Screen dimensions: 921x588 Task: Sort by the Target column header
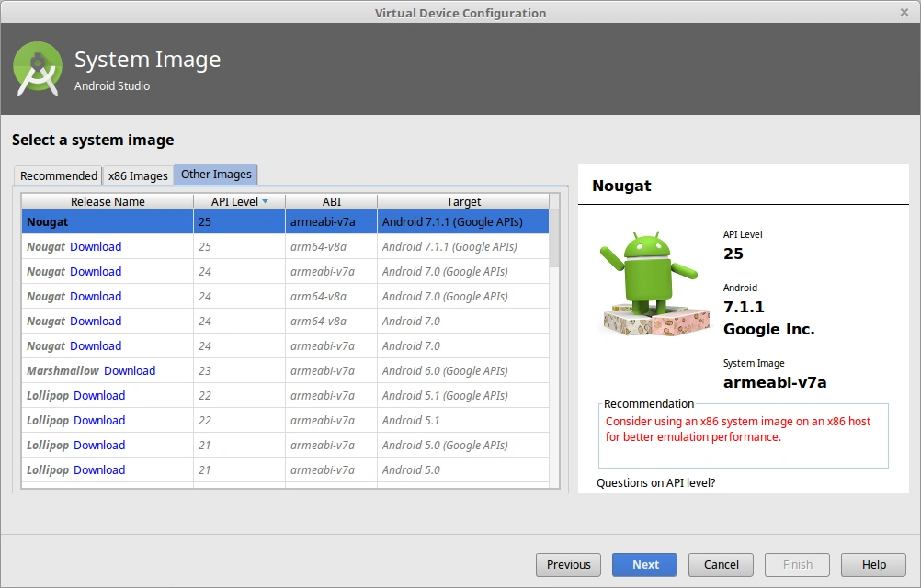tap(463, 201)
